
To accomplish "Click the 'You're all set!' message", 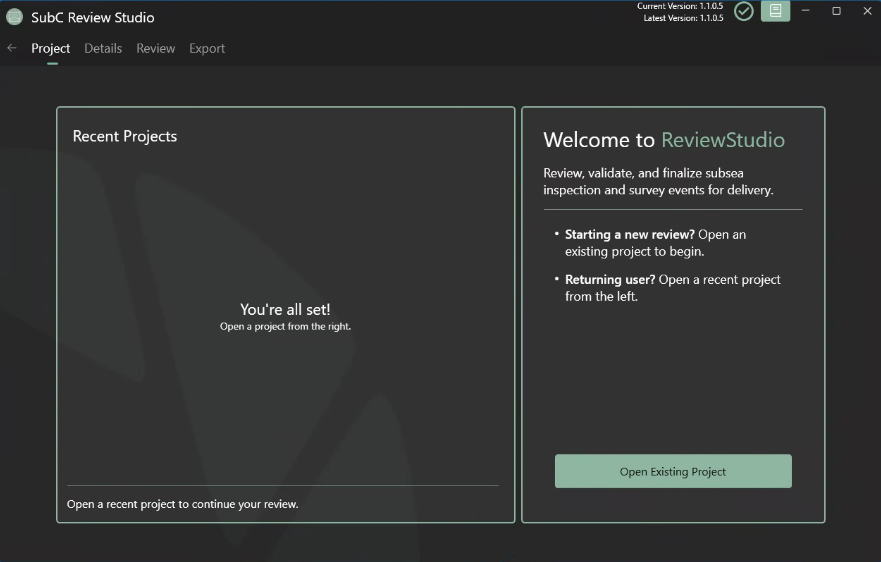I will click(285, 309).
